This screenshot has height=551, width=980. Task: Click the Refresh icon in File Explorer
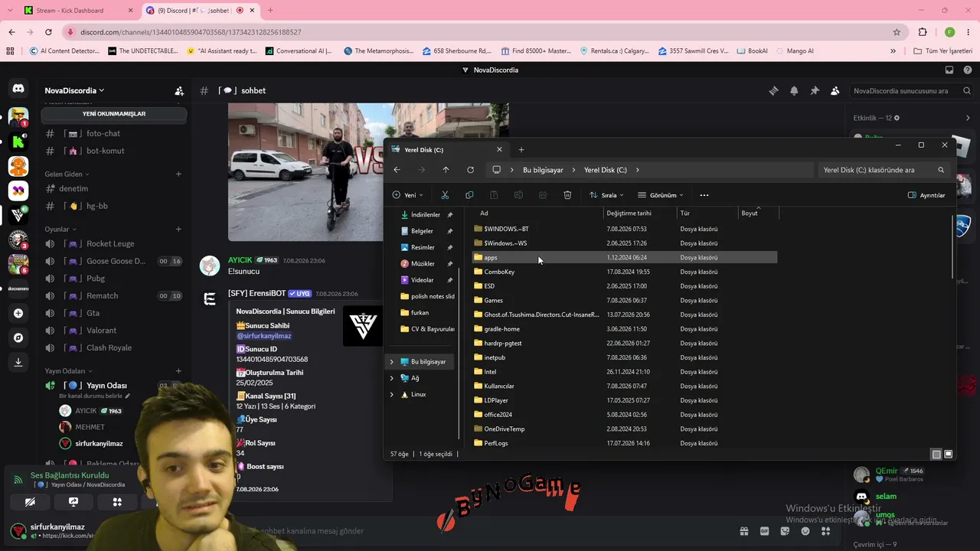(470, 170)
